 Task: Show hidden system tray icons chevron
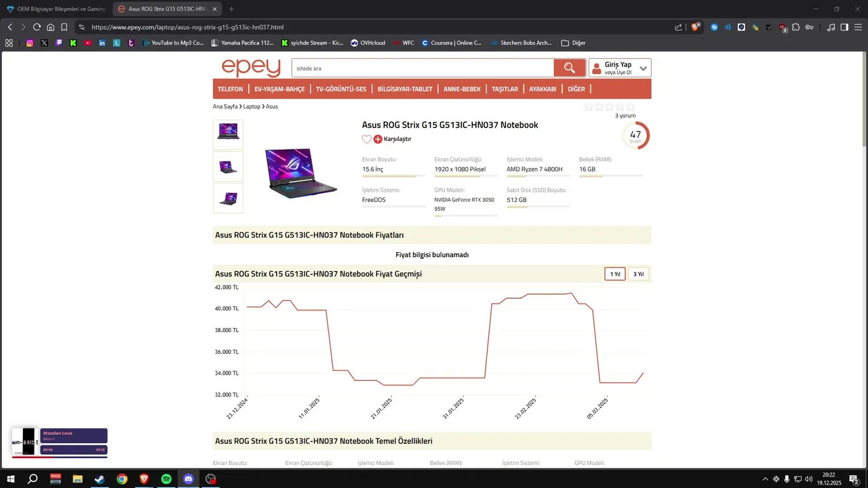[766, 479]
